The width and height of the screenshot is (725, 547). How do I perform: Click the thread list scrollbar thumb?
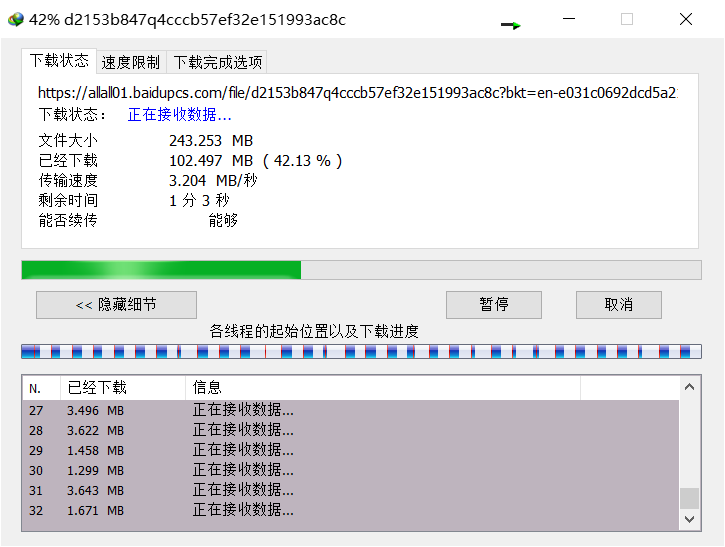tap(689, 498)
